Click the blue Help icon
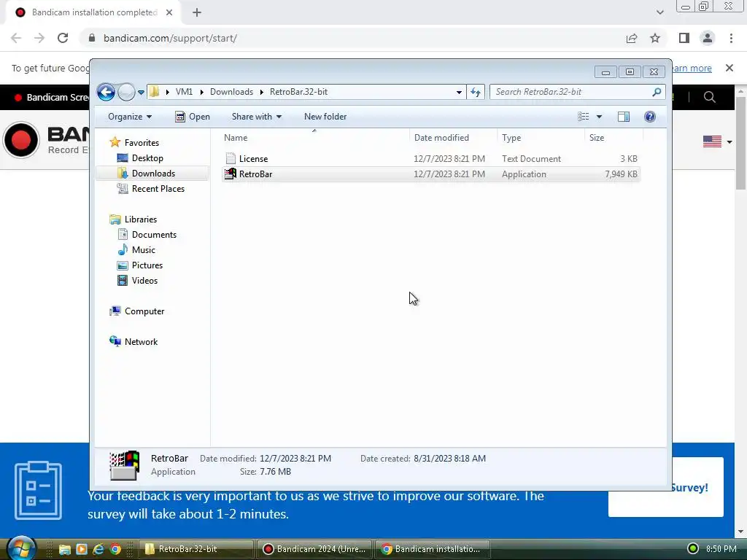 point(650,117)
